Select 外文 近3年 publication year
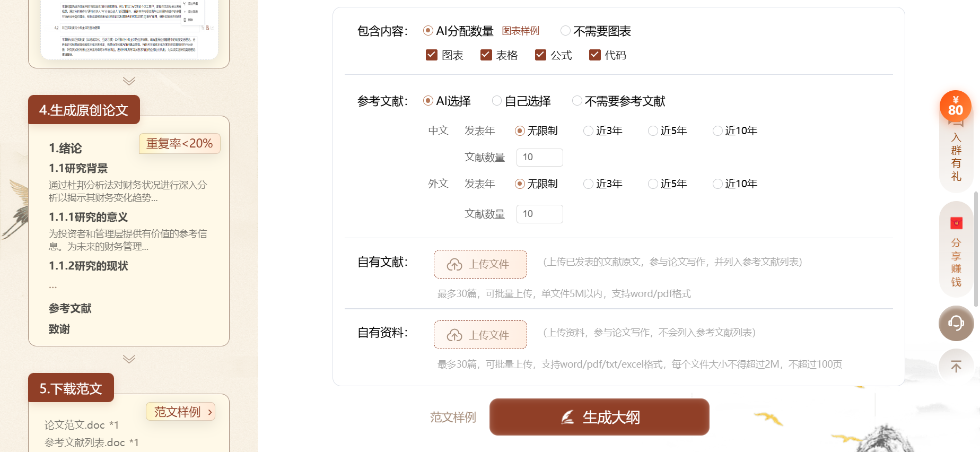Image resolution: width=980 pixels, height=452 pixels. 588,184
